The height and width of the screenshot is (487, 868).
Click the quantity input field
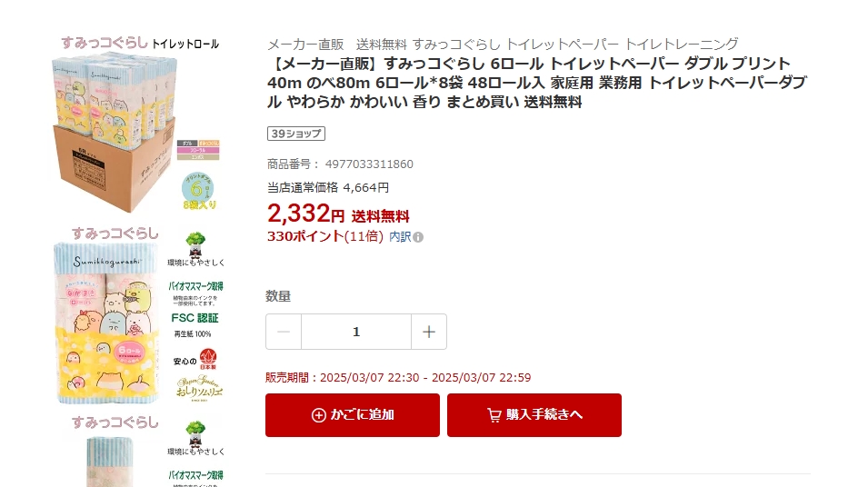356,332
